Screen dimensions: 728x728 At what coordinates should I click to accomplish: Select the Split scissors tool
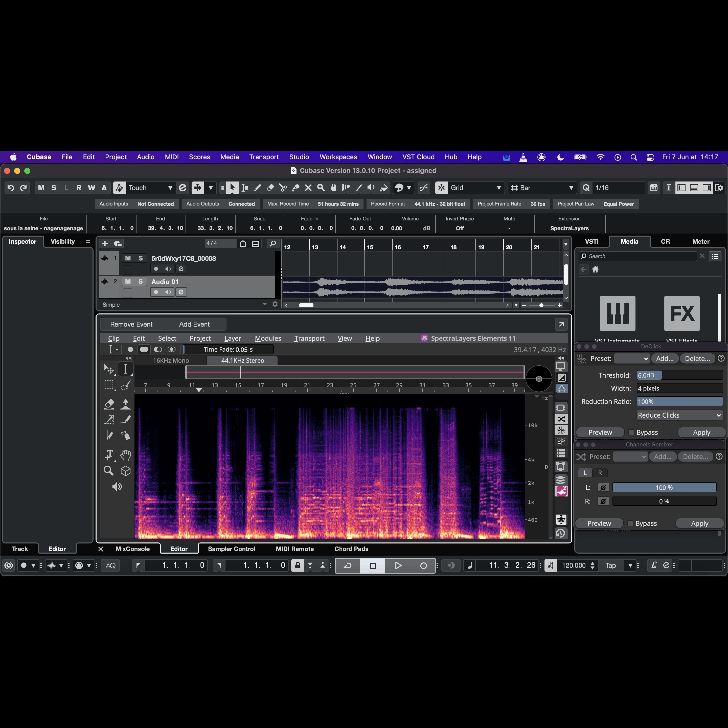coord(283,188)
